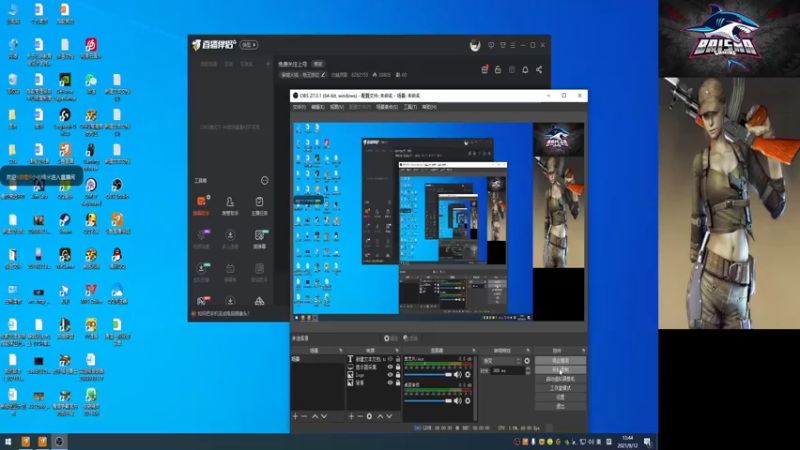Remove the selected scene in OBS
Screen dimensions: 800x450
305,416
